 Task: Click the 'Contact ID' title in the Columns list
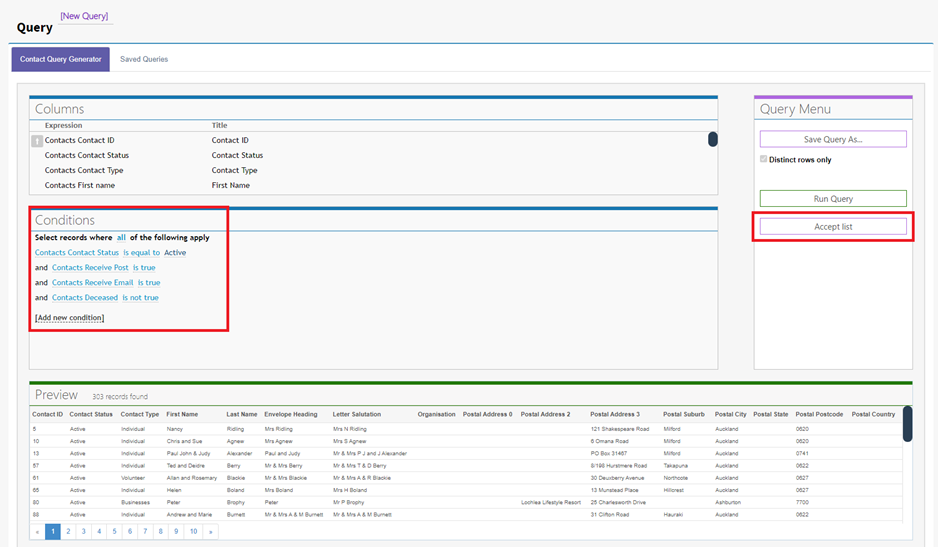[x=230, y=140]
